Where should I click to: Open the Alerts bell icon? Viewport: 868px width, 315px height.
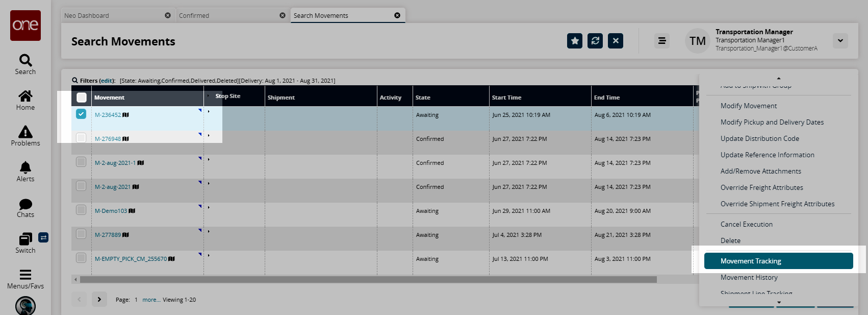pos(25,167)
